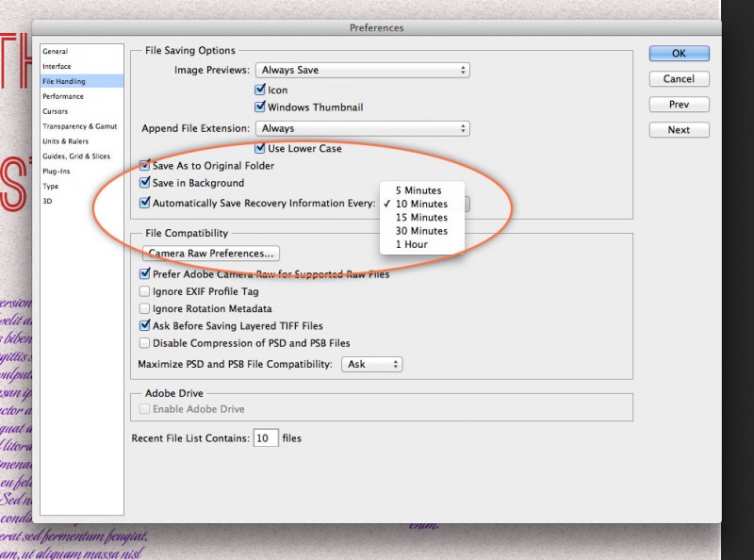Expand the Append File Extension dropdown
Screen dimensions: 754x560
(x=362, y=128)
